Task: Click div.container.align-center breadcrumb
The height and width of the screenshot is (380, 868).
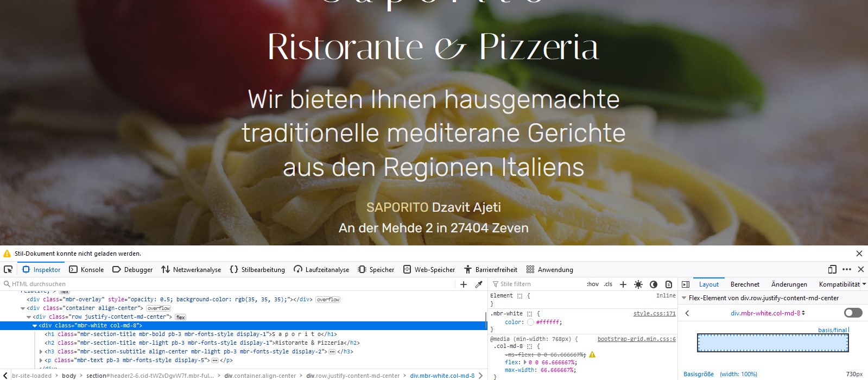Action: tap(260, 376)
